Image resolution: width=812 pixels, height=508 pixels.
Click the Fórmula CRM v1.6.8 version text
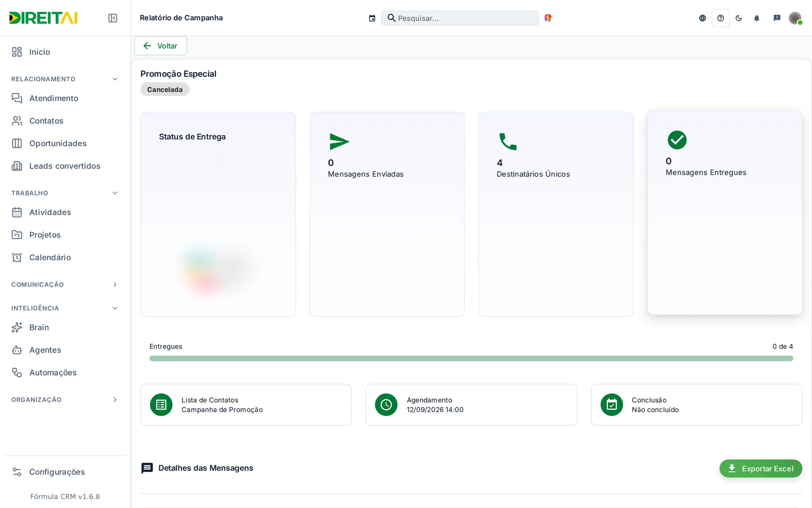[x=65, y=497]
